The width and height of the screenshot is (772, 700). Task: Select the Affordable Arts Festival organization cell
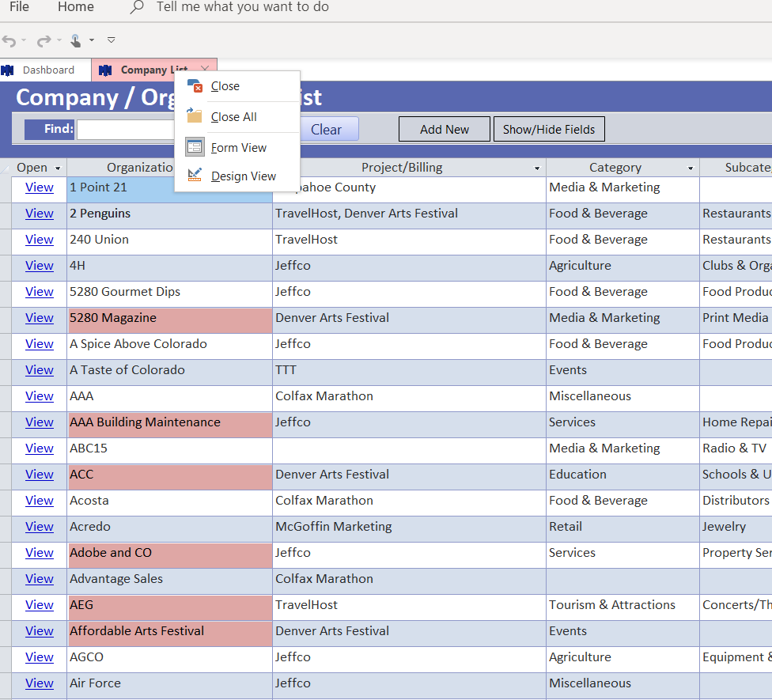point(169,634)
